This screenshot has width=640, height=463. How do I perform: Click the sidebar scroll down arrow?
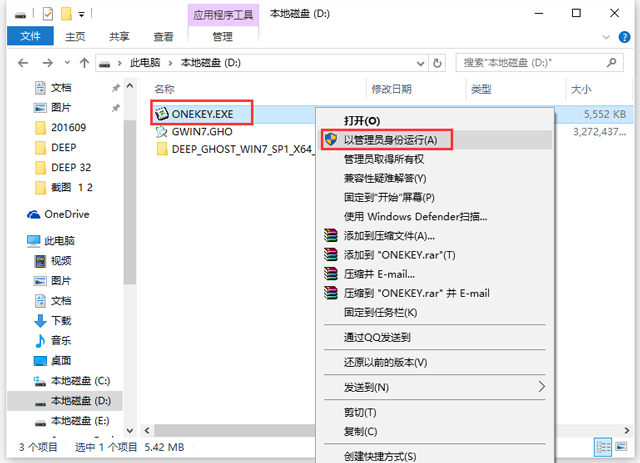130,430
